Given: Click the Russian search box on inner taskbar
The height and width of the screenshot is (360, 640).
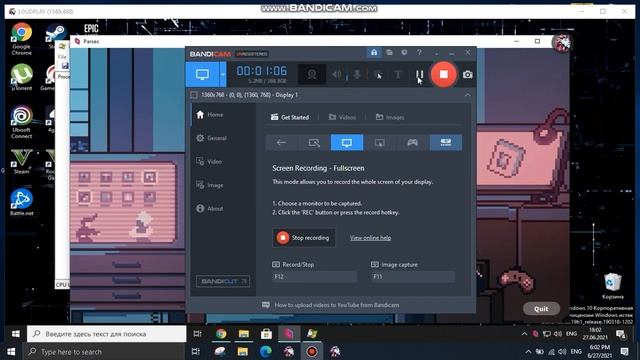Looking at the screenshot, I should 107,334.
